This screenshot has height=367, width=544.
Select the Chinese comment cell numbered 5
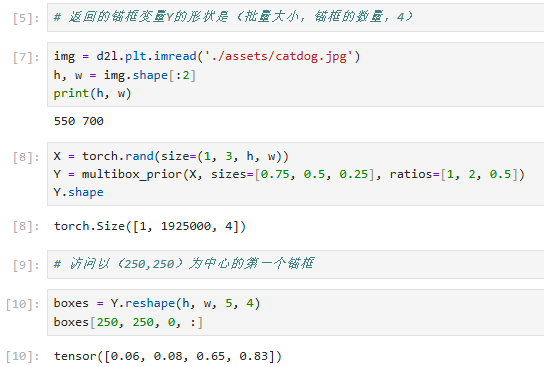coord(295,17)
